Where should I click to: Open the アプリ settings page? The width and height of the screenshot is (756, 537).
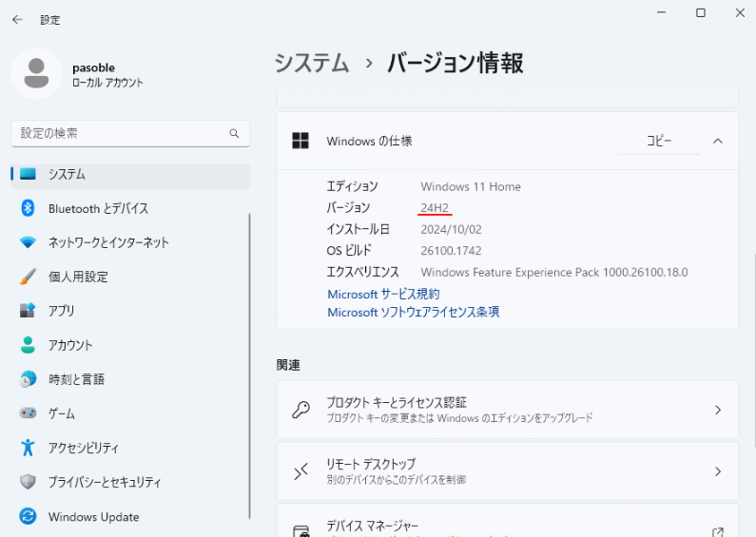coord(61,311)
